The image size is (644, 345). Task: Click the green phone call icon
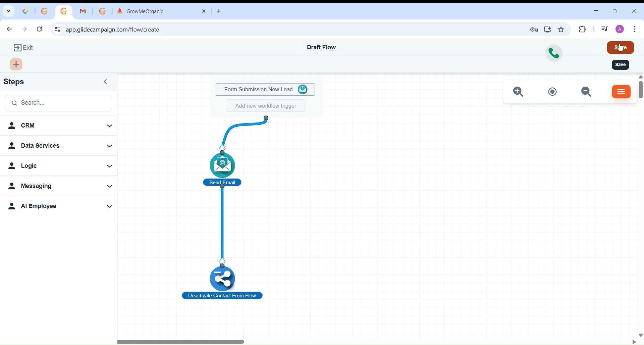(x=554, y=53)
